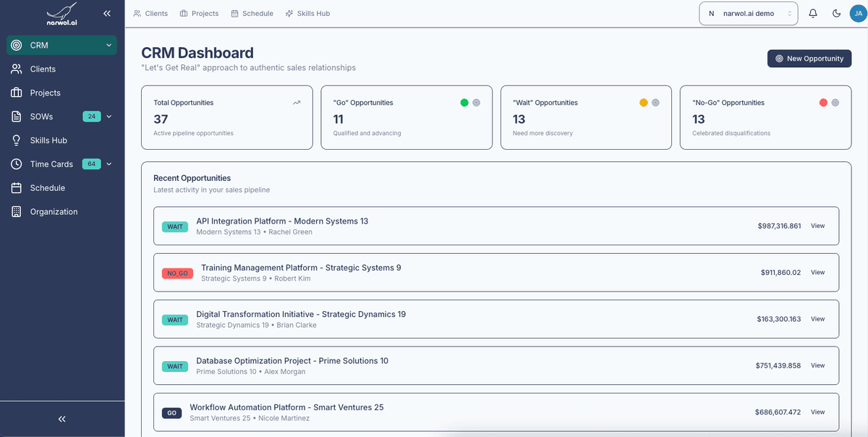The width and height of the screenshot is (868, 437).
Task: Click the red dot on No-Go Opportunities
Action: 822,103
